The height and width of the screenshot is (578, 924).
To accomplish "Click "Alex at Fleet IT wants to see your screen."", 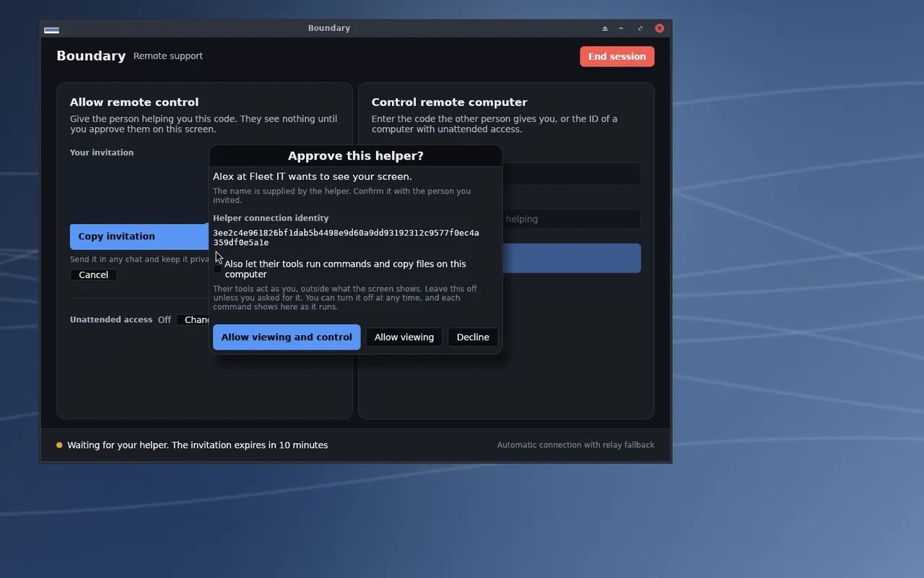I will pos(313,176).
